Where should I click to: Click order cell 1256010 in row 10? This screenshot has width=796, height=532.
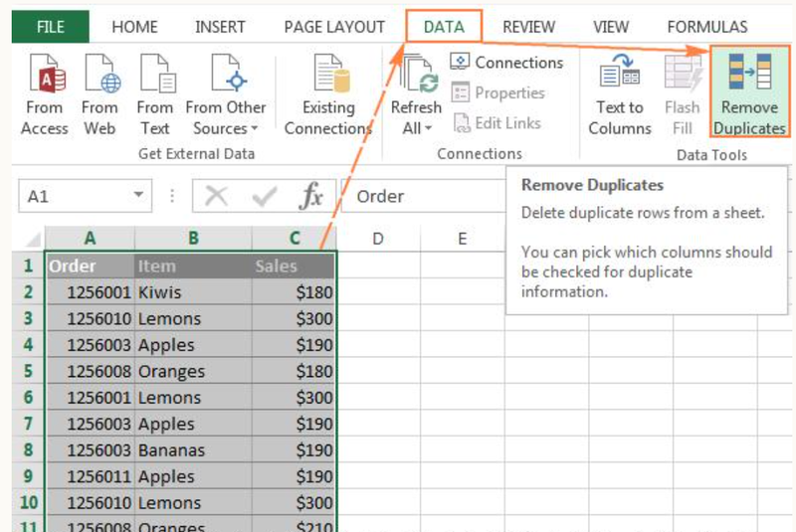click(x=91, y=503)
